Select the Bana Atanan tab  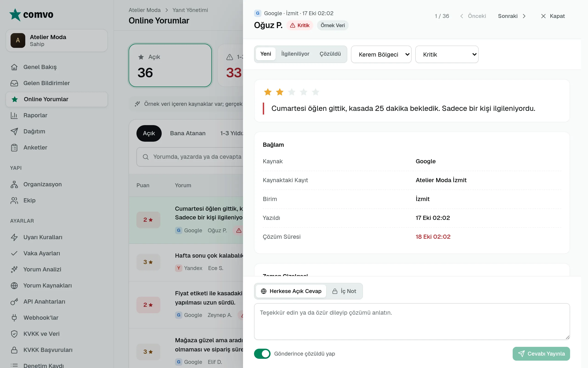point(188,133)
